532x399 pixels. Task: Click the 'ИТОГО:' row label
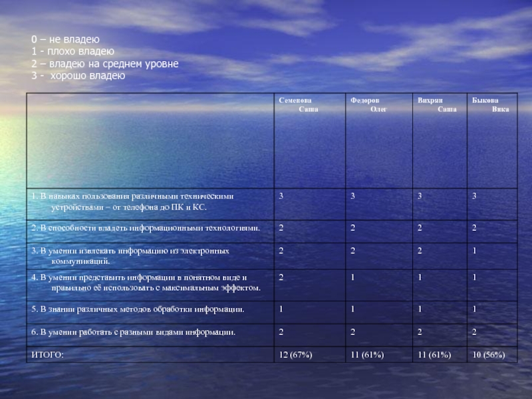point(47,355)
